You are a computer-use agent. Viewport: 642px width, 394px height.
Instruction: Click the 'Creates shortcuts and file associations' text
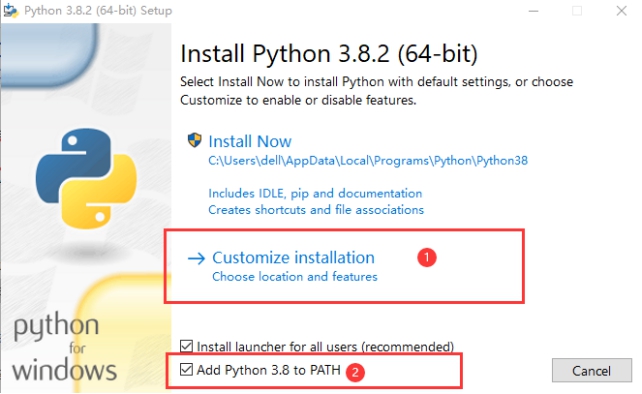pos(316,210)
